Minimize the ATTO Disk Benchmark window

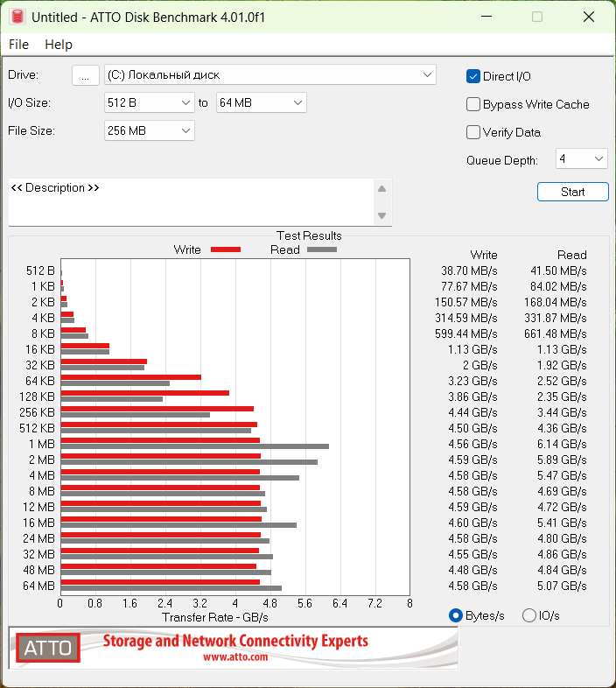[486, 17]
